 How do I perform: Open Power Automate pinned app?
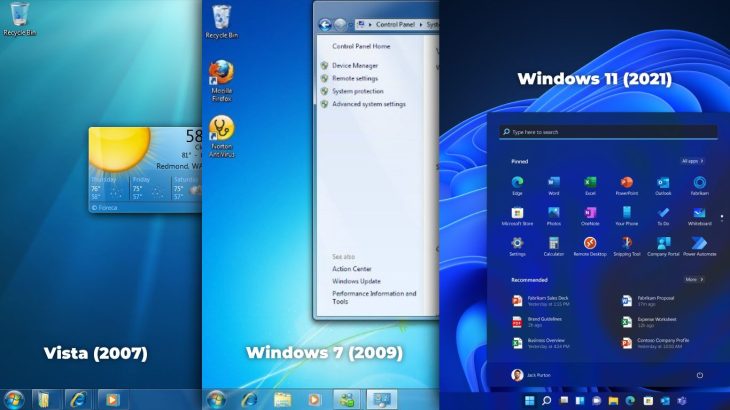click(699, 244)
